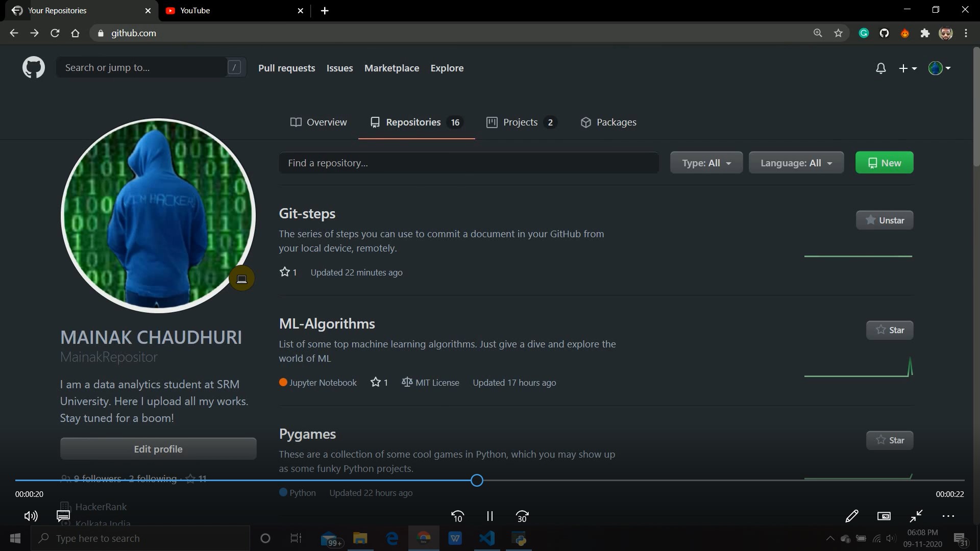This screenshot has width=980, height=551.
Task: Click the green New repository button
Action: 884,163
